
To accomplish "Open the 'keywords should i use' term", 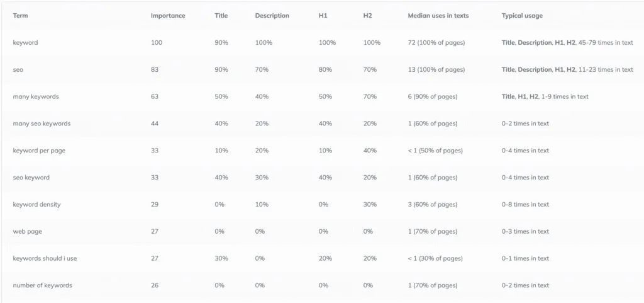I will tap(45, 258).
